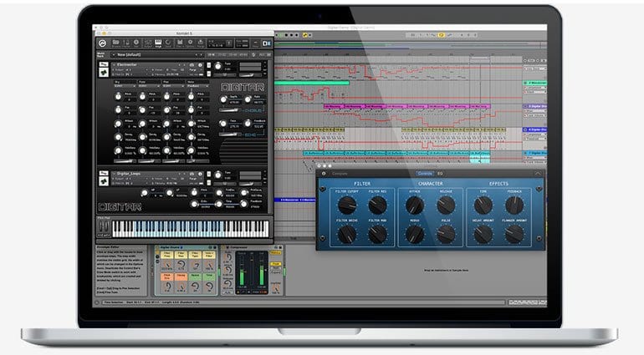The height and width of the screenshot is (355, 644).
Task: Click the Purge icon in Kontakt toolbar
Action: pos(201,43)
